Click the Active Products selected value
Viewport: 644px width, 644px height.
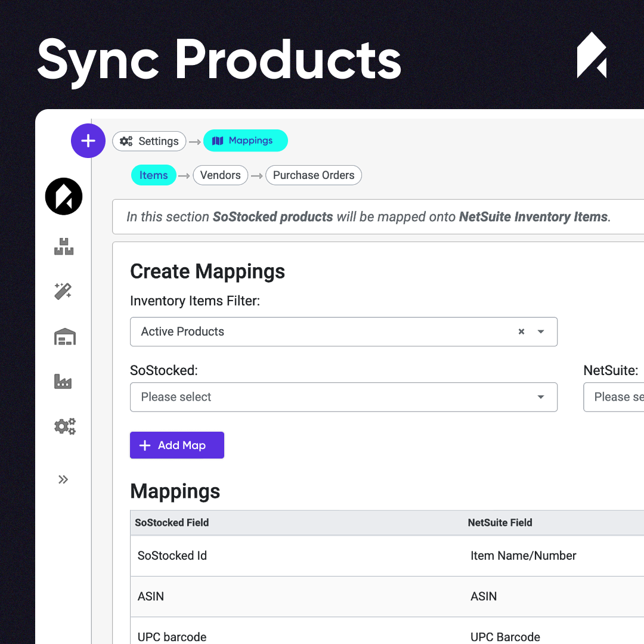click(x=183, y=332)
